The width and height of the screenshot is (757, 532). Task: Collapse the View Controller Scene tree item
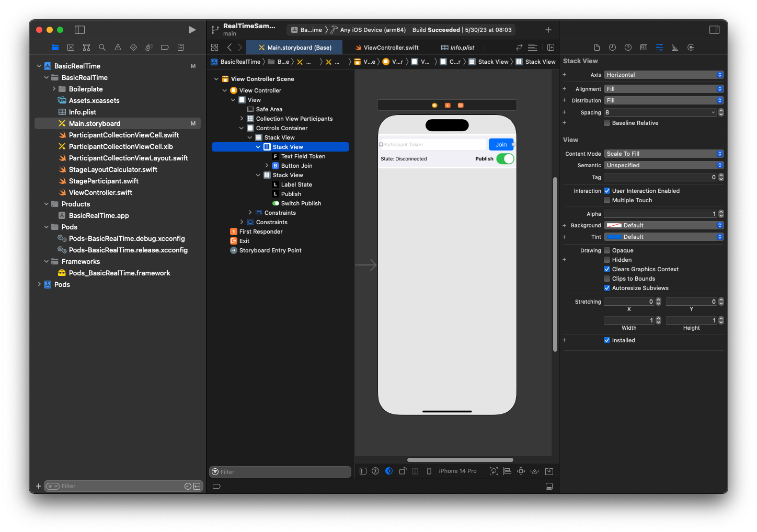[x=216, y=78]
